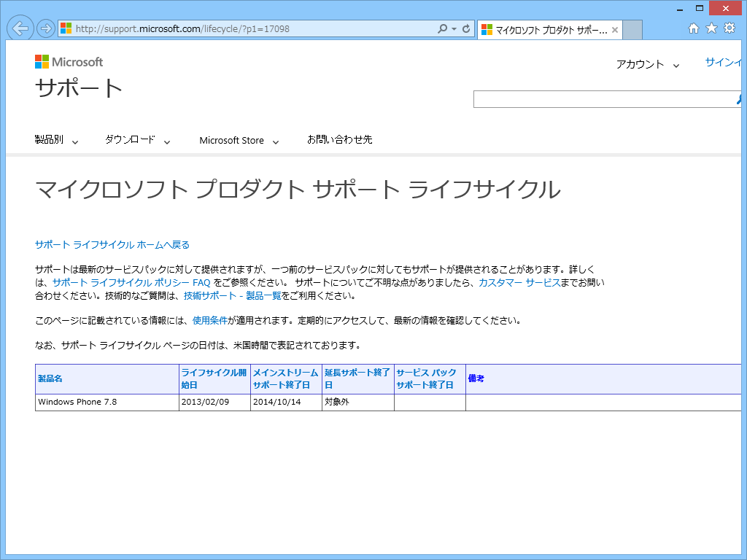Click the site favicon in the address bar
This screenshot has height=560, width=747.
(64, 29)
